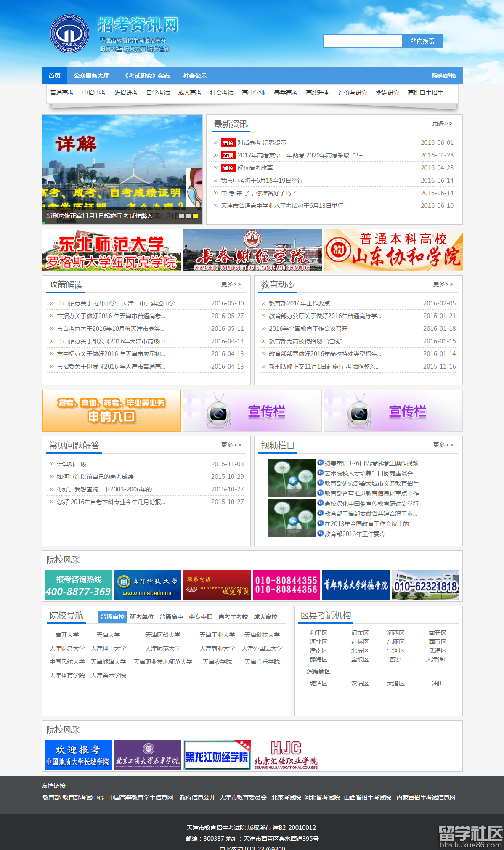504x850 pixels.
Task: Open the 申请入口 orange banner
Action: pyautogui.click(x=111, y=411)
